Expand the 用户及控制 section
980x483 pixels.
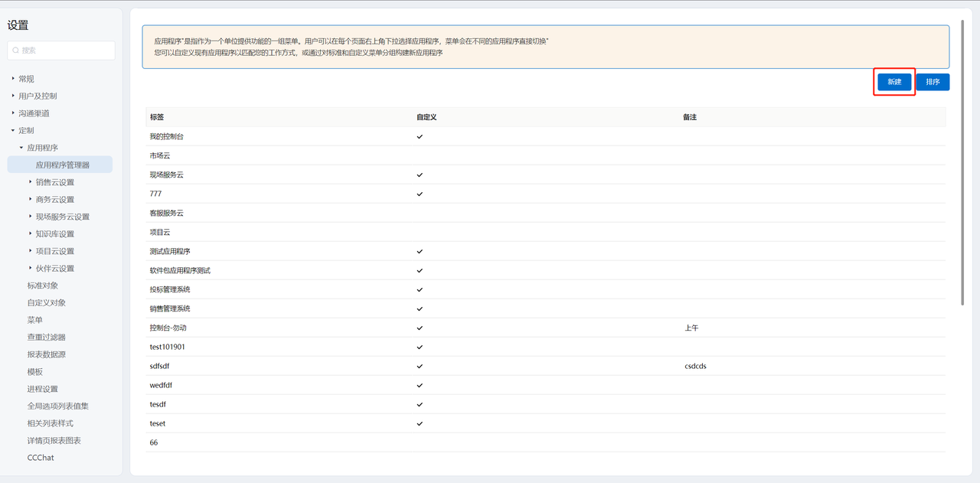(13, 96)
